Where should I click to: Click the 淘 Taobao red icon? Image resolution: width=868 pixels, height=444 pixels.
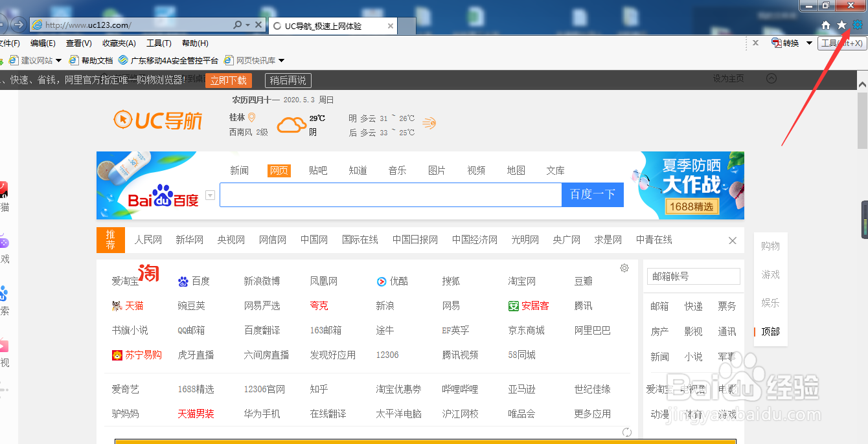click(x=149, y=272)
